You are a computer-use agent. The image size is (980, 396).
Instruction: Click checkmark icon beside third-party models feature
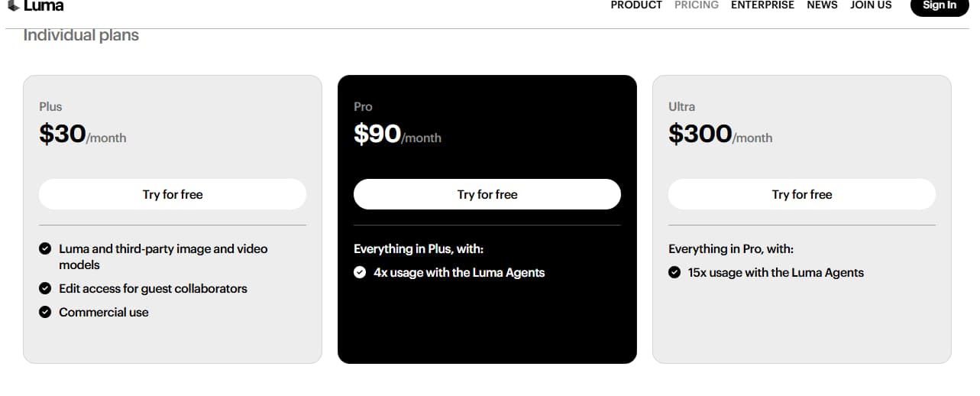pyautogui.click(x=45, y=249)
